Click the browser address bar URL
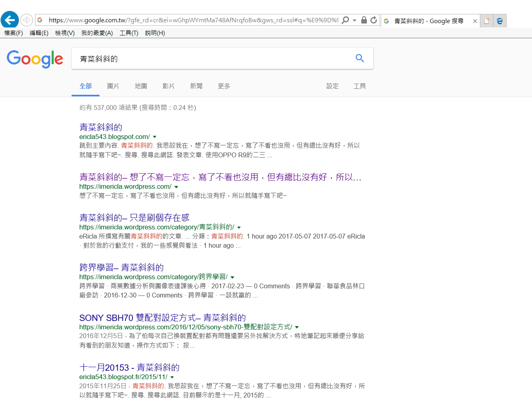This screenshot has width=532, height=405. tap(193, 20)
